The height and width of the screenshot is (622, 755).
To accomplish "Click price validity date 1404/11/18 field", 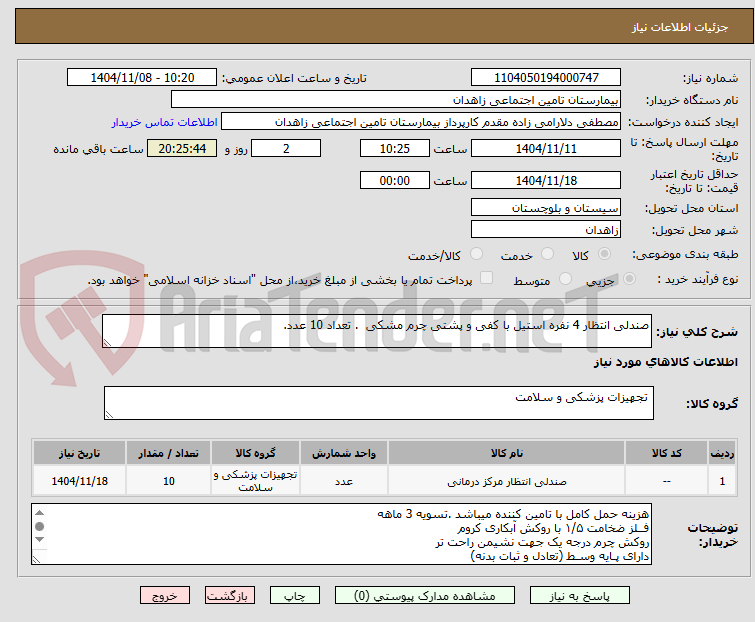I will pos(546,181).
